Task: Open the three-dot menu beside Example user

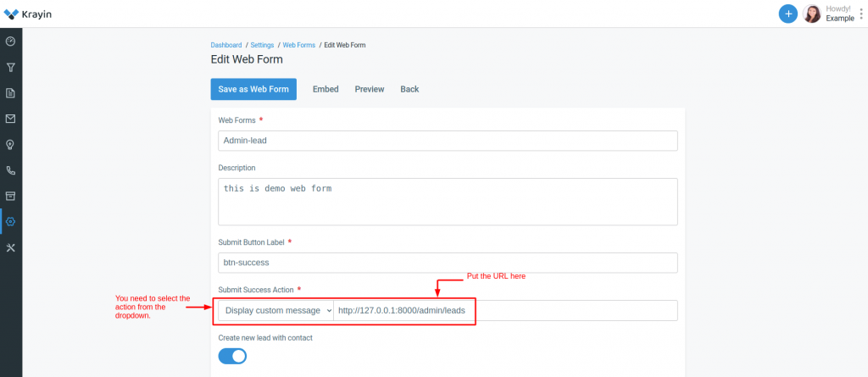Action: click(x=861, y=14)
